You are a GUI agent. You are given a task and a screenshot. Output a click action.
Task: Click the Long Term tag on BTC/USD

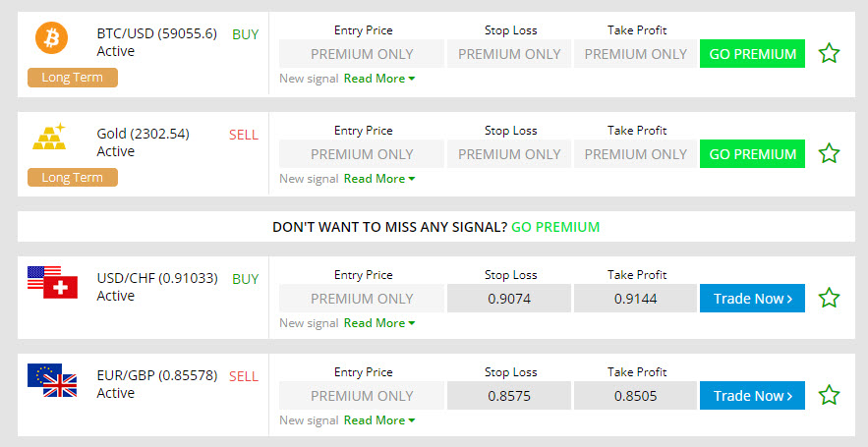[x=72, y=78]
